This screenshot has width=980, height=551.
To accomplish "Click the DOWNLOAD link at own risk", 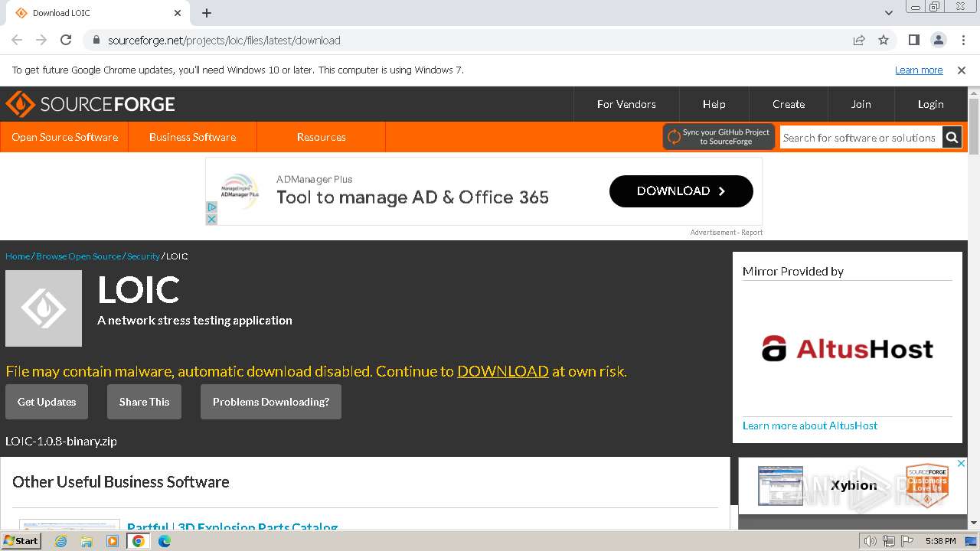I will coord(503,371).
